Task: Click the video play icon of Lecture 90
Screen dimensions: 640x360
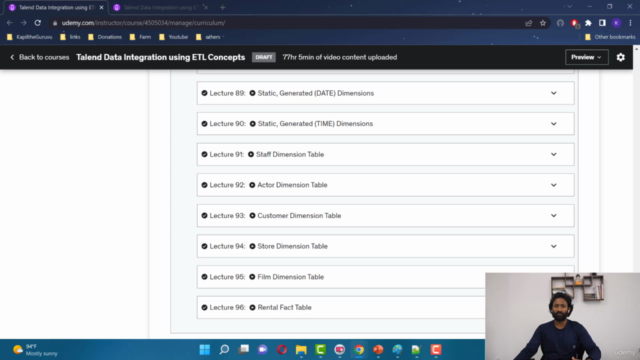Action: point(253,124)
